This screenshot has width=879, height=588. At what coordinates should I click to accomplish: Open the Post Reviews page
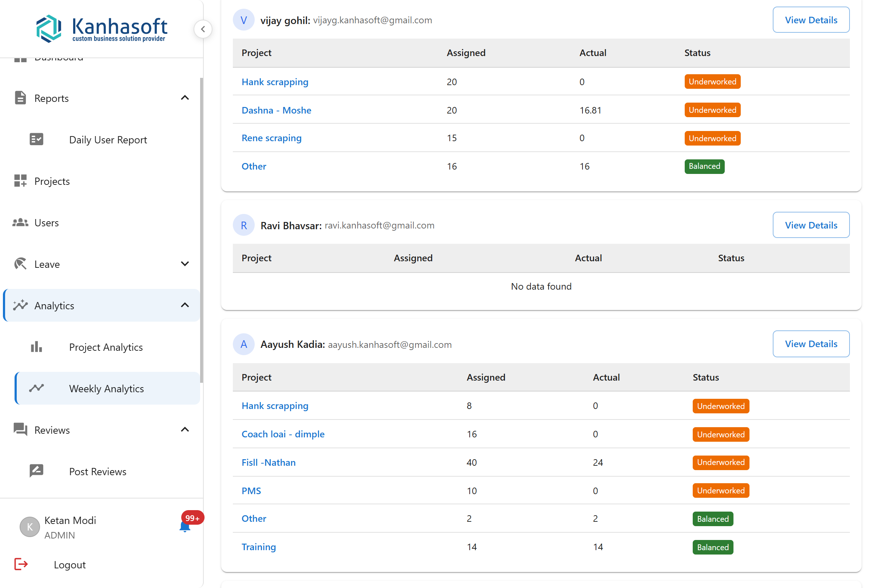click(107, 471)
